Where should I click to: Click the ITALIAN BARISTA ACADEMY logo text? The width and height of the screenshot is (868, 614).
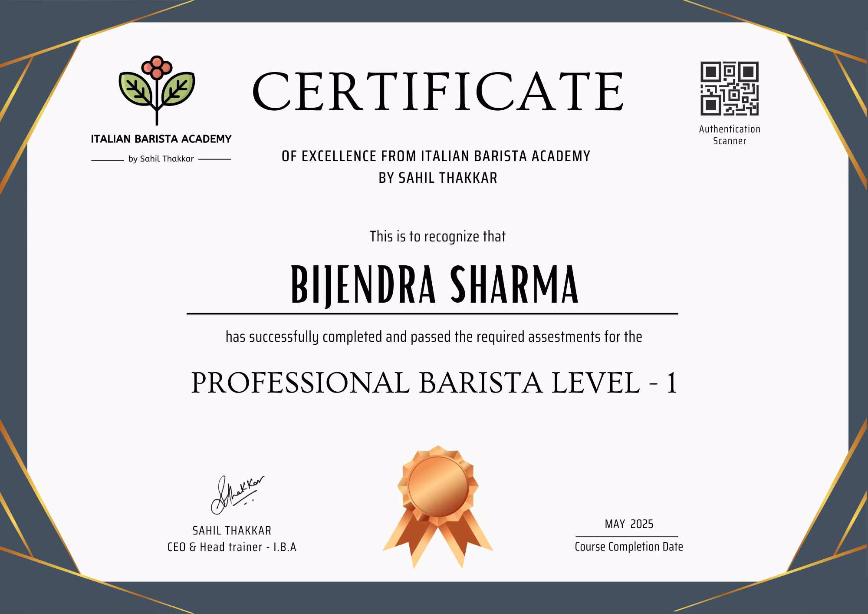(161, 139)
